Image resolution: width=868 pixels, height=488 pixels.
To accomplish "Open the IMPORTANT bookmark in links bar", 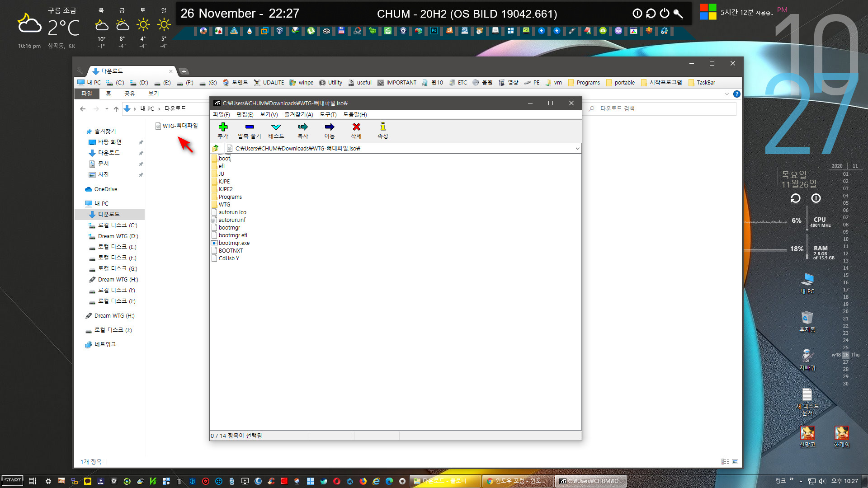I will [x=397, y=83].
